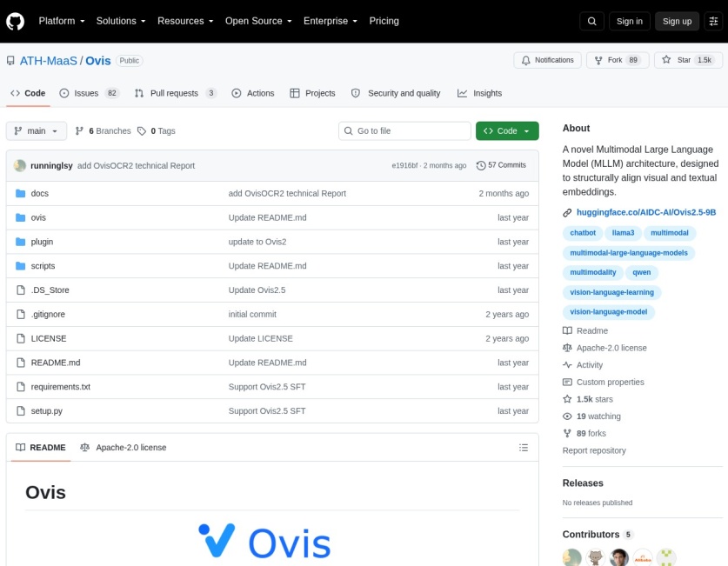Open the main branch selector
Viewport: 728px width, 566px height.
pos(37,130)
